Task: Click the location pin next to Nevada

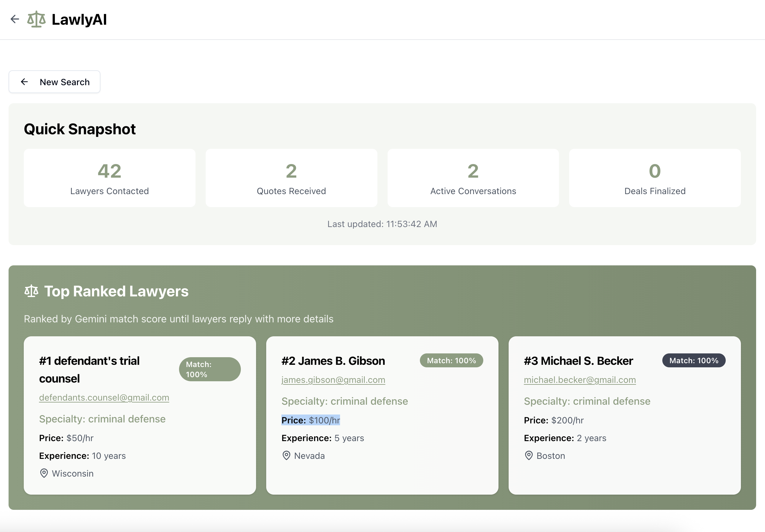Action: click(286, 455)
